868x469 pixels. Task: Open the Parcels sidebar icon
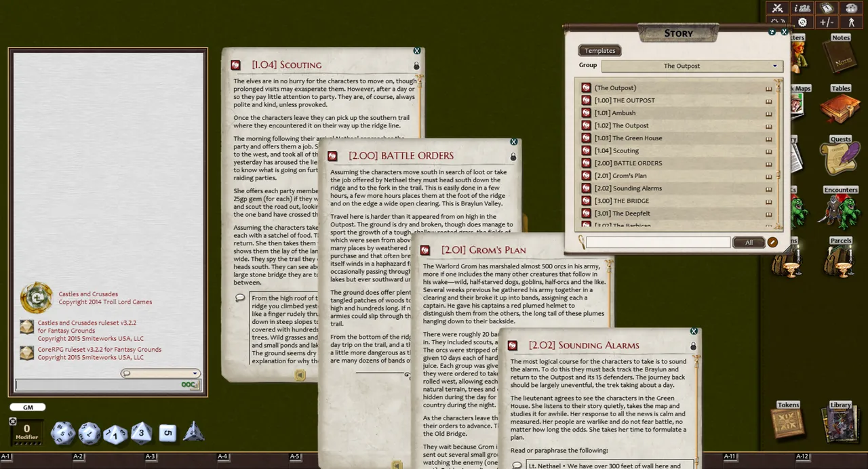[x=841, y=258]
